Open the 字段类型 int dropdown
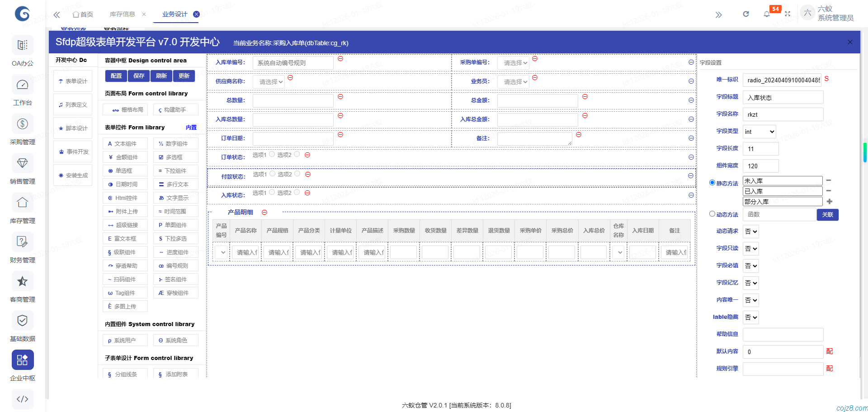Image resolution: width=868 pixels, height=412 pixels. point(759,131)
